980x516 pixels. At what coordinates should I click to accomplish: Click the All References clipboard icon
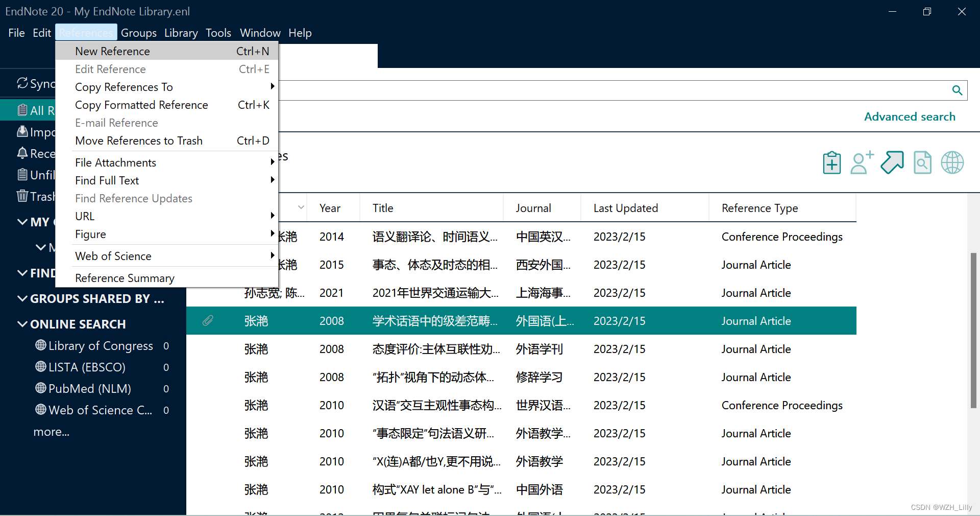coord(22,110)
